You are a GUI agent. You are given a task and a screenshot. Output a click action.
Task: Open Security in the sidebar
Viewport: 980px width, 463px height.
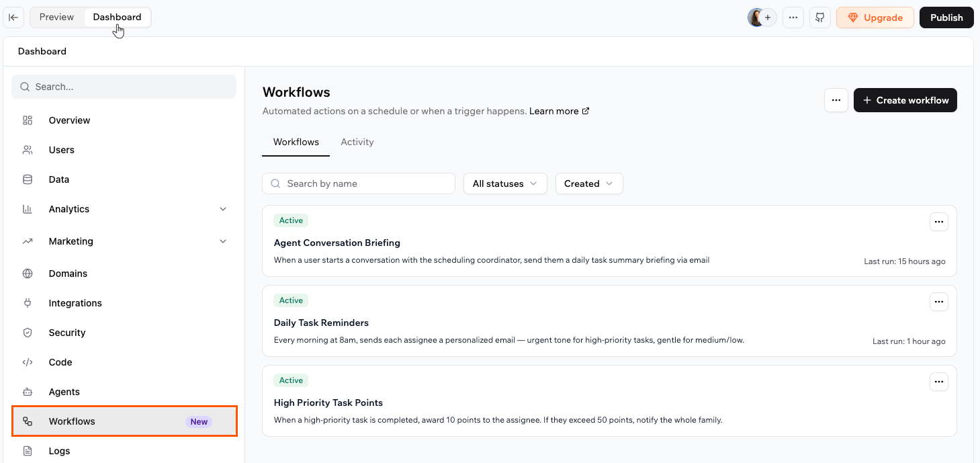124,333
